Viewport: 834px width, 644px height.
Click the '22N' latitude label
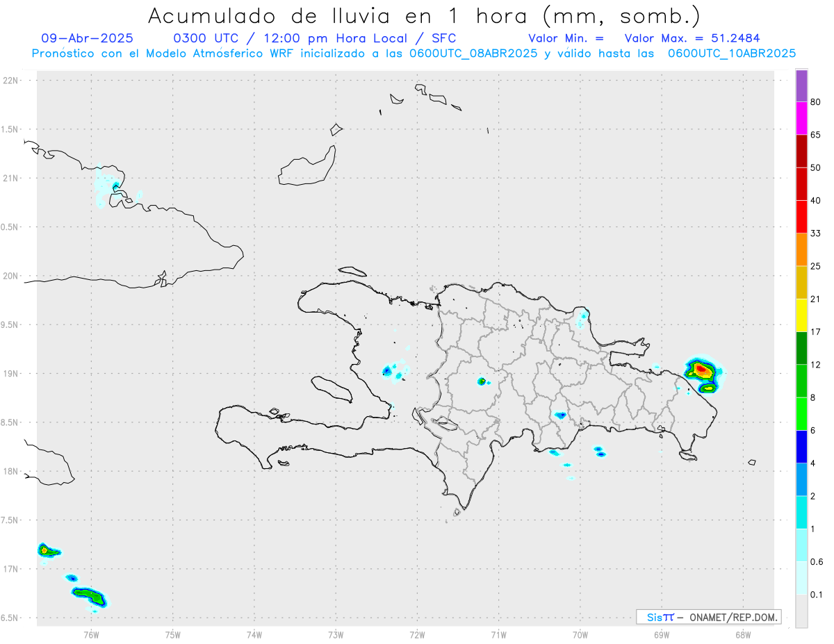pos(11,81)
